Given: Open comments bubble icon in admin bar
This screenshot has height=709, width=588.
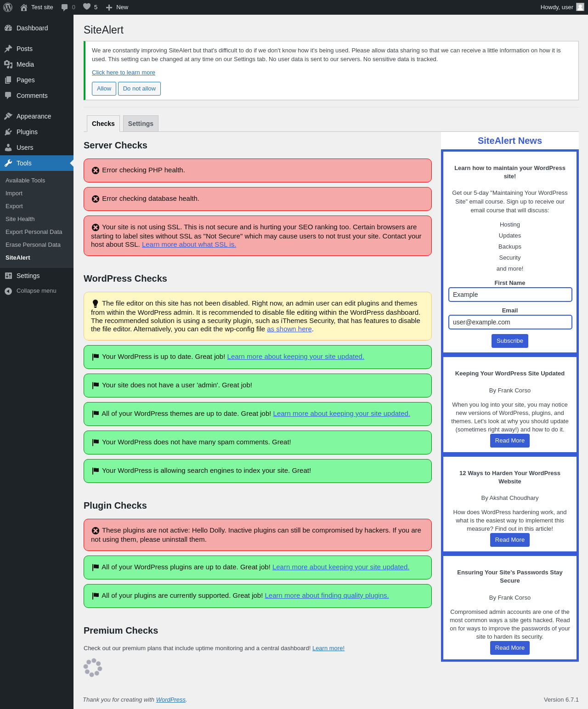Looking at the screenshot, I should [65, 7].
